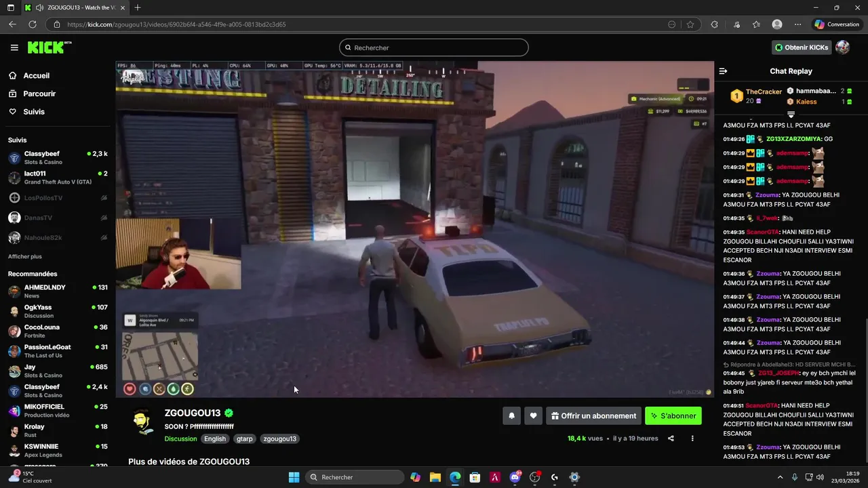Click Offrir un abonnement button
Screen dimensions: 868x488
[x=594, y=416]
